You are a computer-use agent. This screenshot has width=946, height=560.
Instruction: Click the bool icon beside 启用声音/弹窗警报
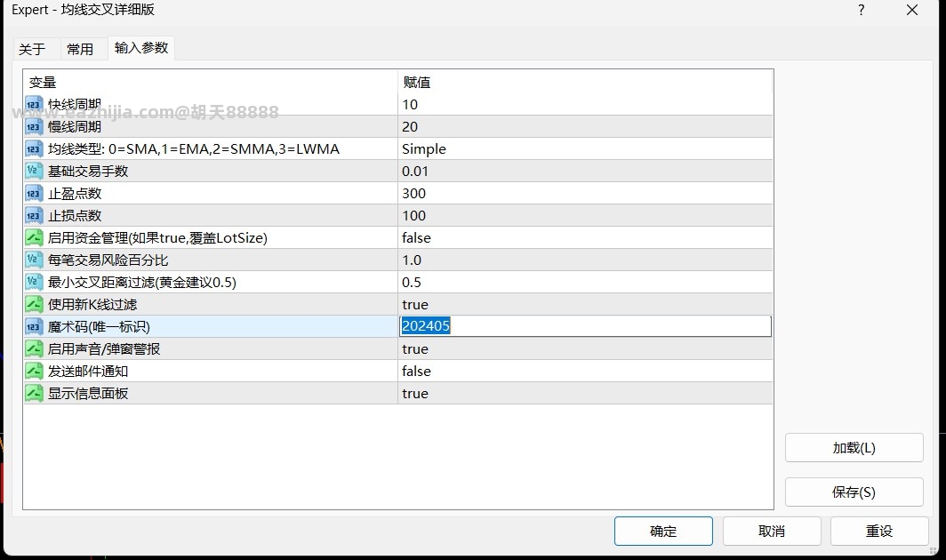34,348
